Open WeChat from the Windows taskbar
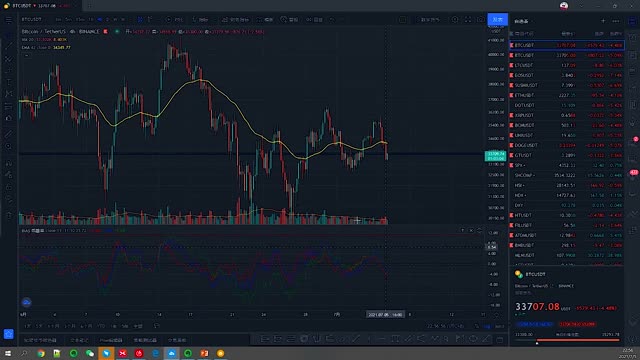 pyautogui.click(x=90, y=353)
